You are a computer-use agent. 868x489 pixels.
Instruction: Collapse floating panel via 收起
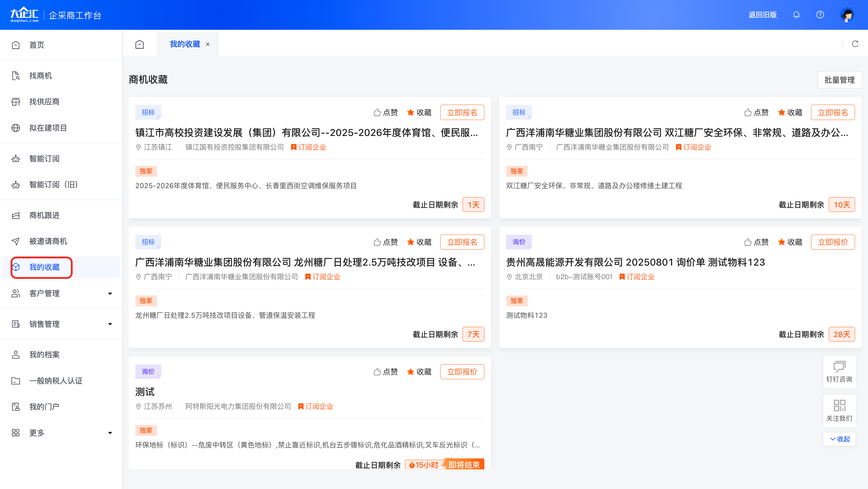tap(839, 439)
